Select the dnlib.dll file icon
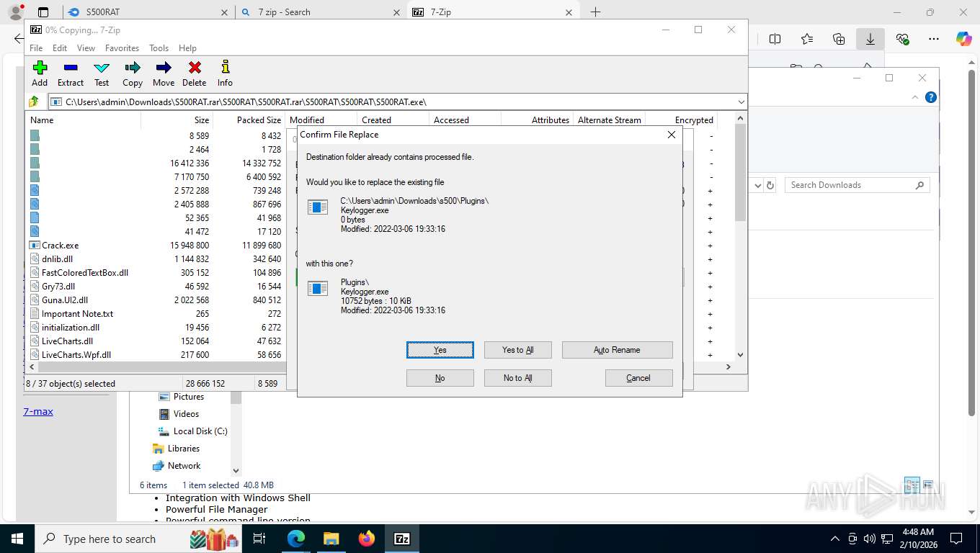 point(35,259)
